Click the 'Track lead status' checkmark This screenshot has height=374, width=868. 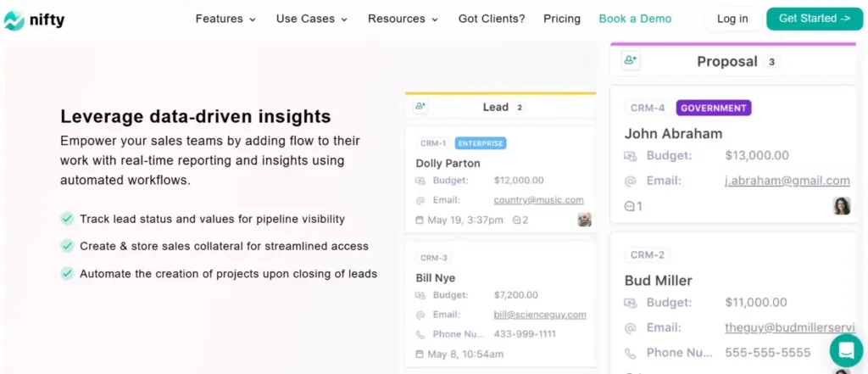(67, 219)
